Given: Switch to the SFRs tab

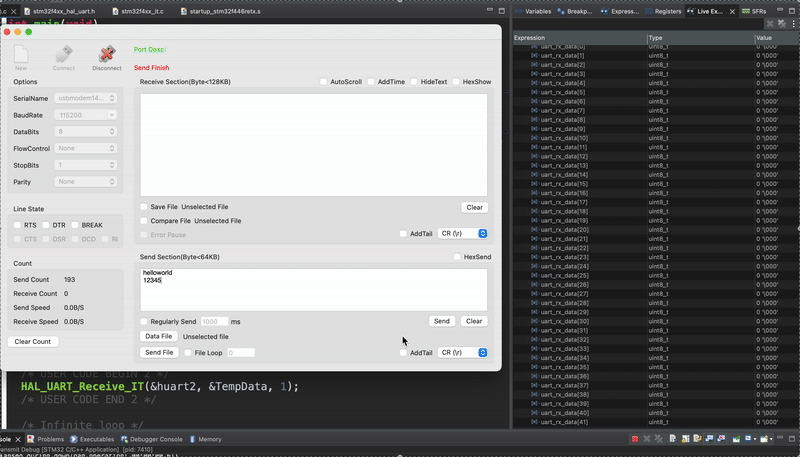Looking at the screenshot, I should coord(754,11).
